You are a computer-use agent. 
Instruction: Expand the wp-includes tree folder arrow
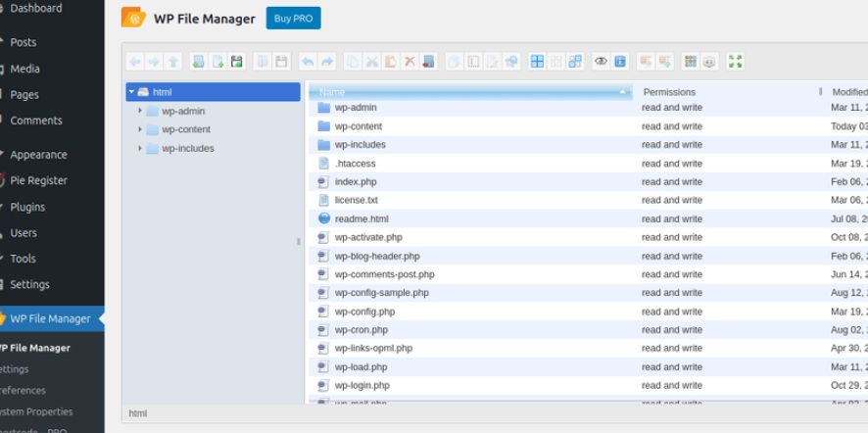coord(140,148)
